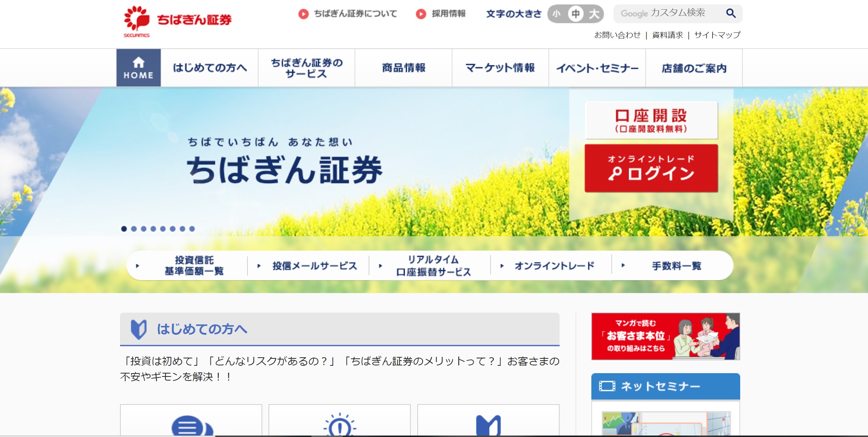Click the arrow before 投資信託 基準価額一覧
The image size is (868, 437).
137,266
